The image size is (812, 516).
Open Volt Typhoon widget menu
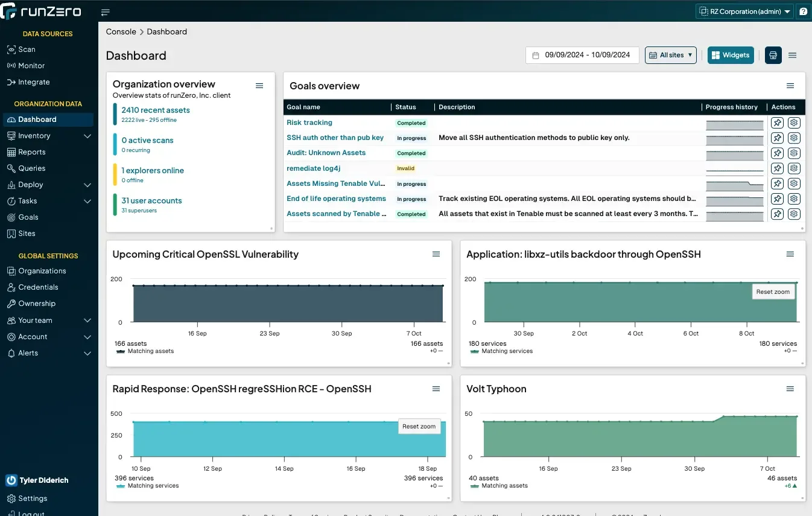tap(790, 389)
